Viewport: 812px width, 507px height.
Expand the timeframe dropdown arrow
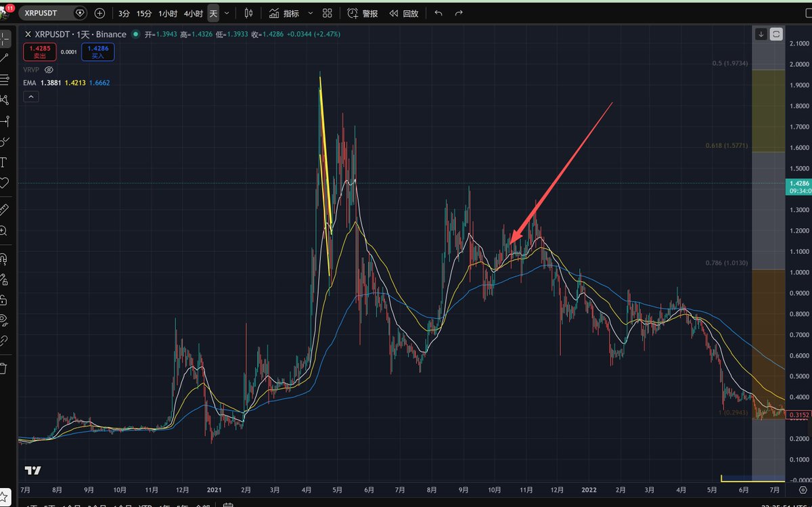(x=227, y=14)
